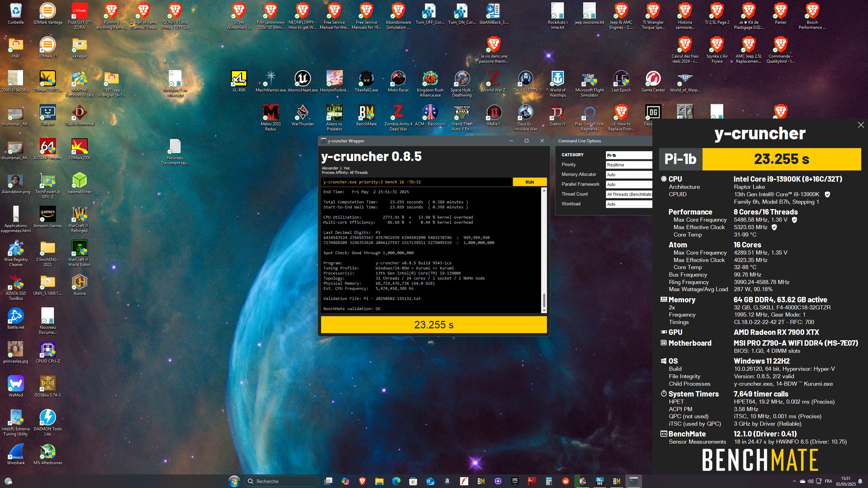
Task: Open the CATEGORY dropdown showing Pi-1b
Action: pyautogui.click(x=629, y=155)
